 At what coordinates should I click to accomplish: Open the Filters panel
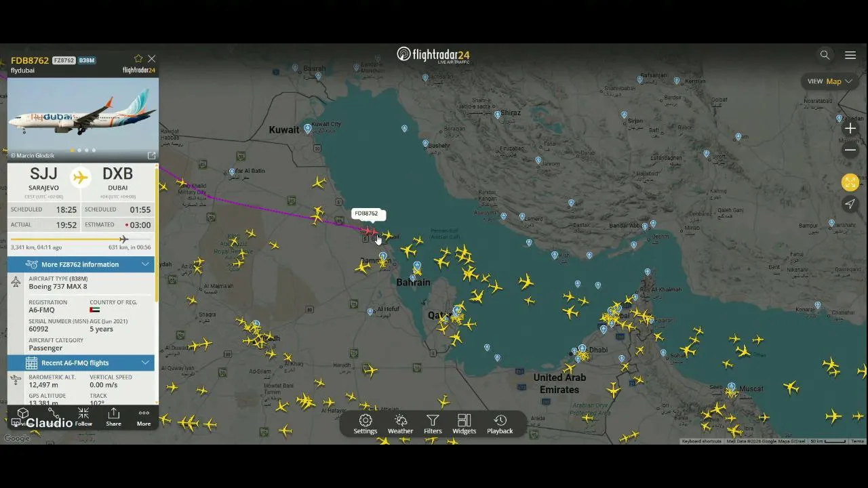coord(433,424)
